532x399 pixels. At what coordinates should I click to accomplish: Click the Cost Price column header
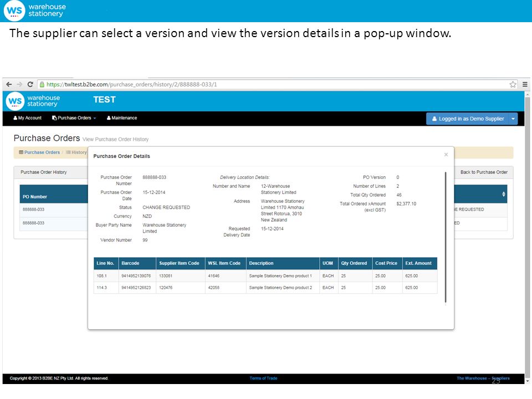coord(386,263)
